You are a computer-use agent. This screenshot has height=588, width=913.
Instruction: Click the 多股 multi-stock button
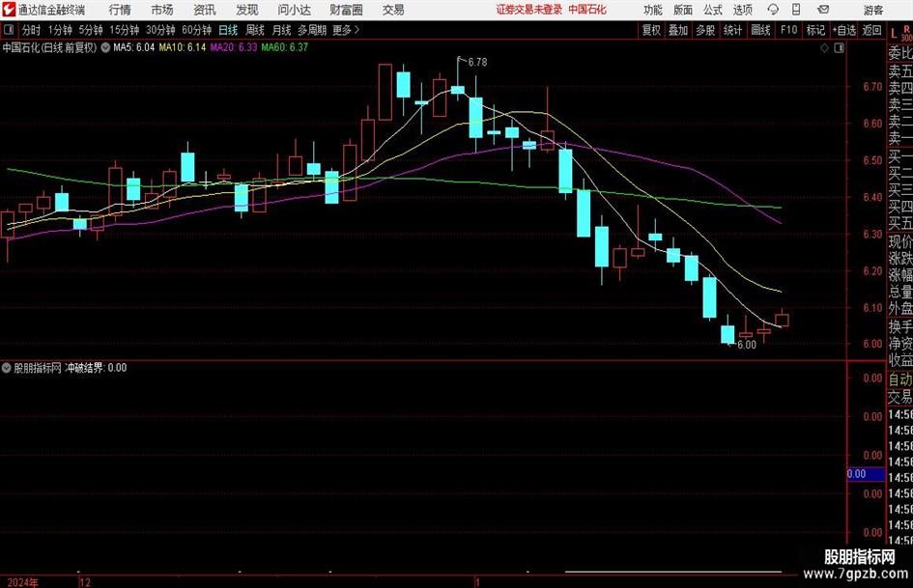(x=705, y=30)
